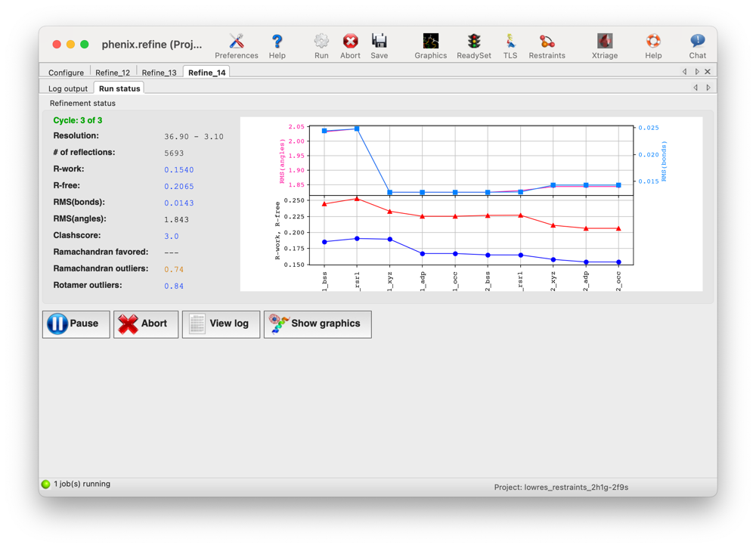
Task: Click the large Abort button
Action: 146,324
